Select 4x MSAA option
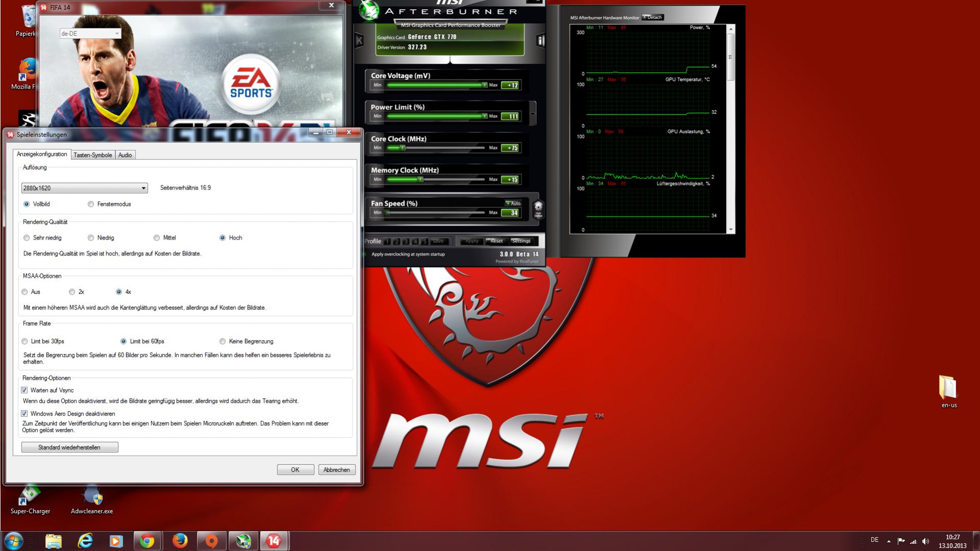This screenshot has height=551, width=980. coord(119,292)
